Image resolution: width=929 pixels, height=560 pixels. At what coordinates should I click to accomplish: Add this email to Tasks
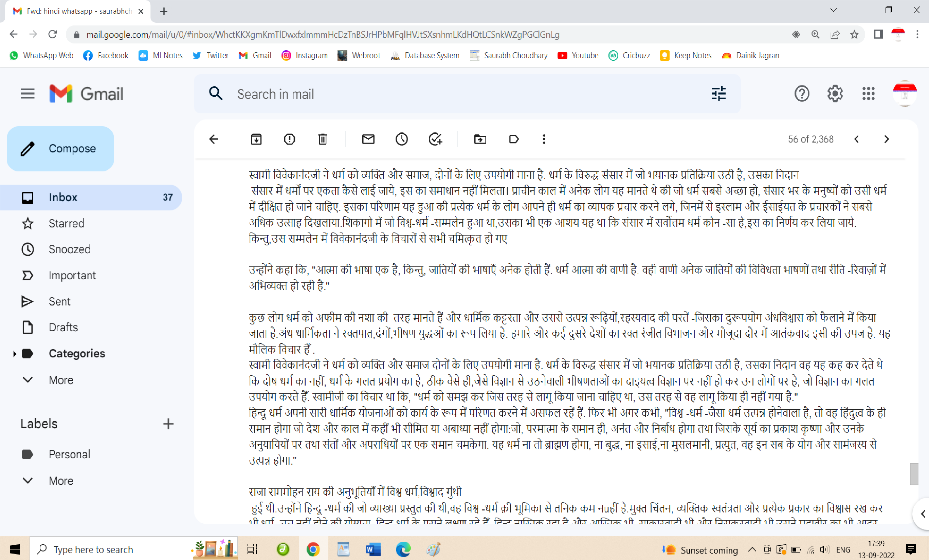coord(435,139)
